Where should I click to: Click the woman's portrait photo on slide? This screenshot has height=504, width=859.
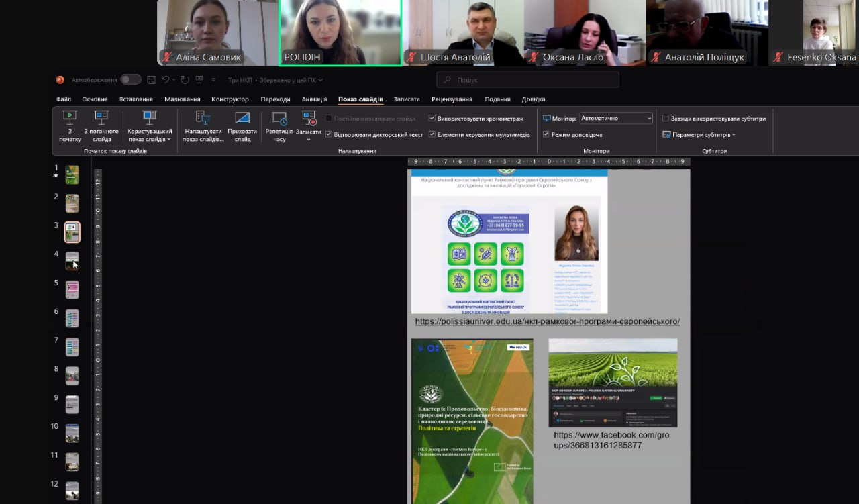click(576, 232)
